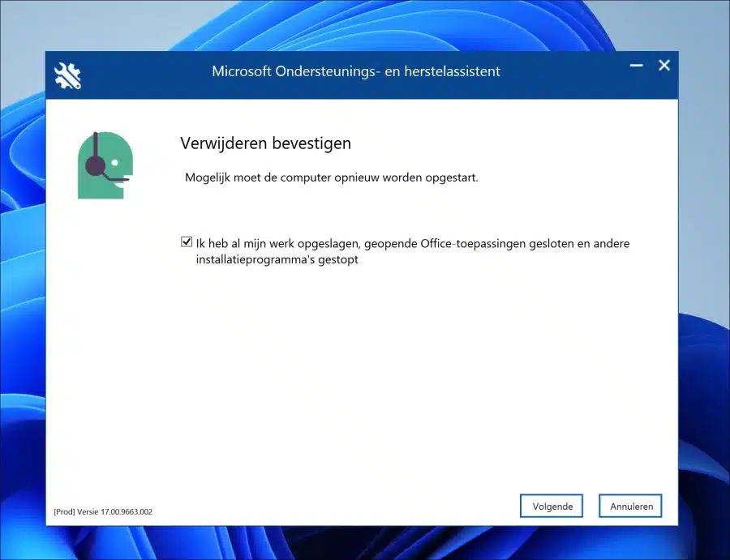Minimize the herstelassistent window
This screenshot has width=730, height=560.
[x=637, y=66]
